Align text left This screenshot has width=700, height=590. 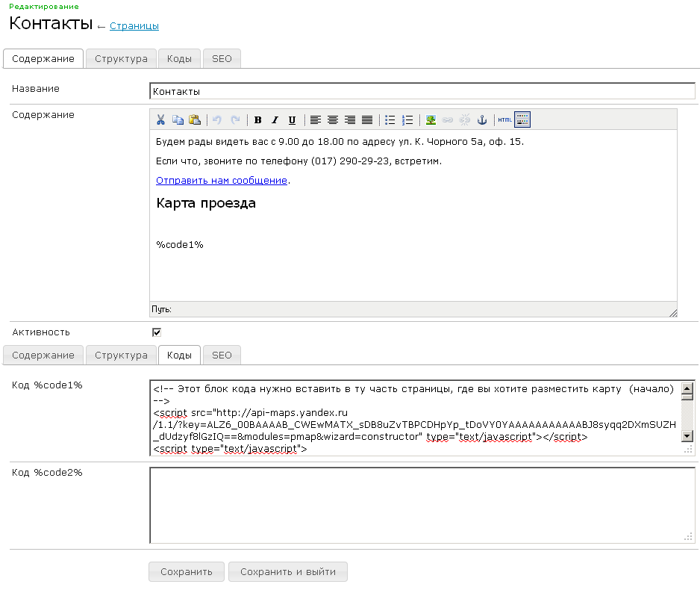point(315,119)
